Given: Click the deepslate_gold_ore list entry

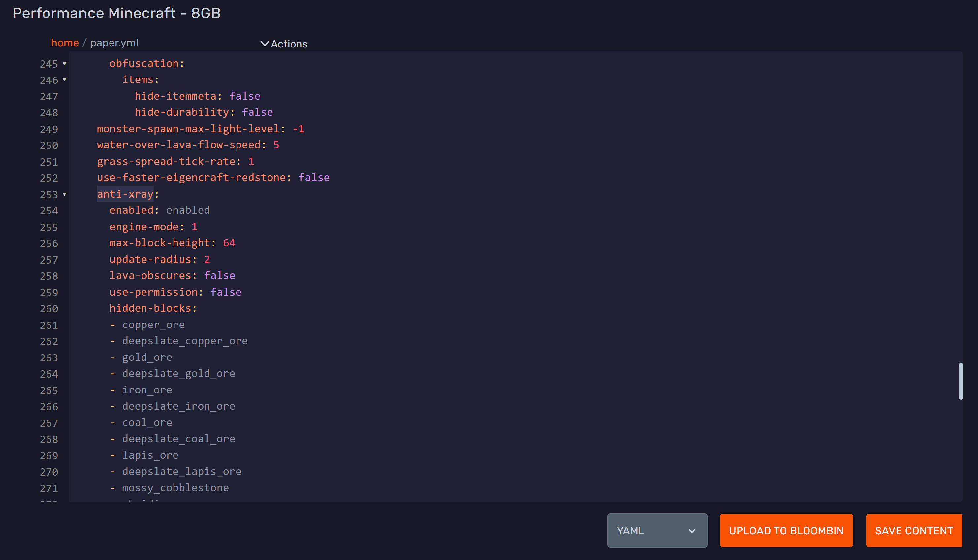Looking at the screenshot, I should point(178,373).
